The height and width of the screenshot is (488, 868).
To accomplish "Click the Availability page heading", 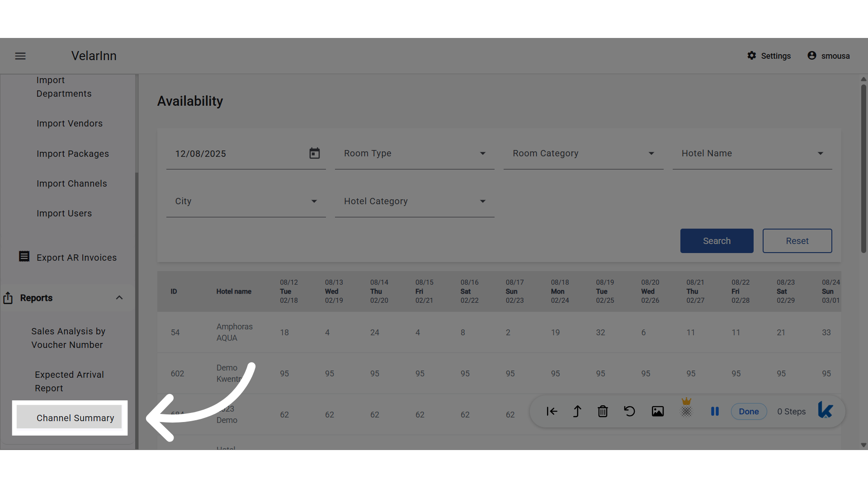I will [190, 101].
